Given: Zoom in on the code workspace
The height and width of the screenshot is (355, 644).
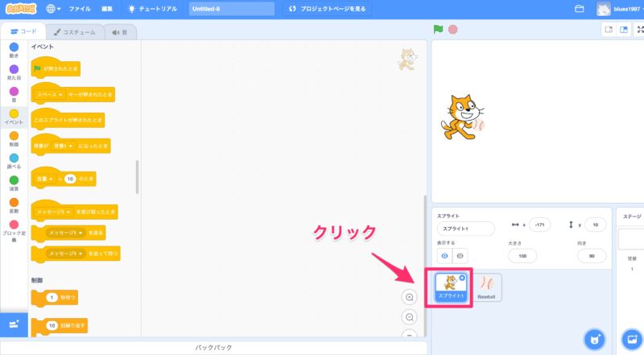Looking at the screenshot, I should 410,297.
